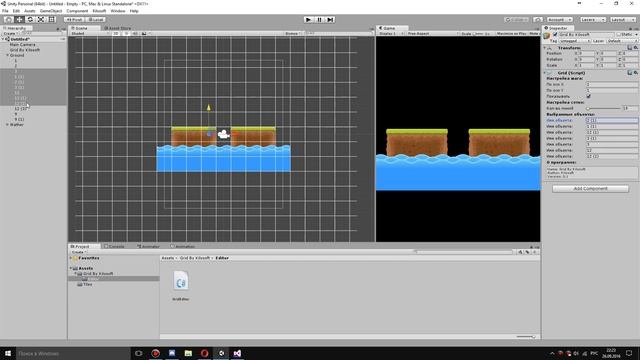Open Visual Studio on the taskbar

[237, 353]
